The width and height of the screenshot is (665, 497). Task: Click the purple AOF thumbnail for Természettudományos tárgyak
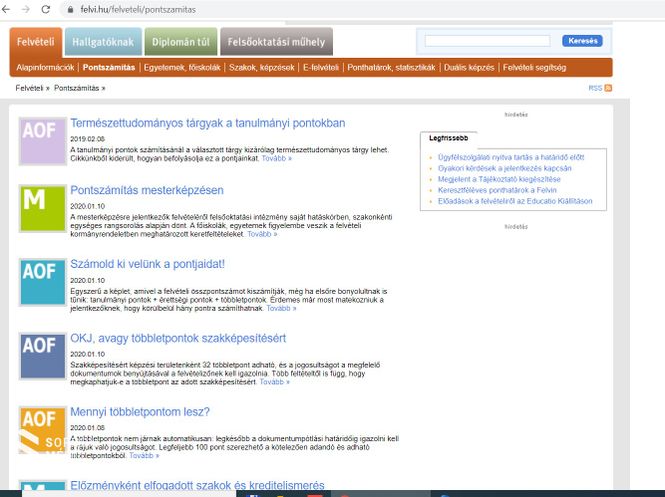[43, 140]
